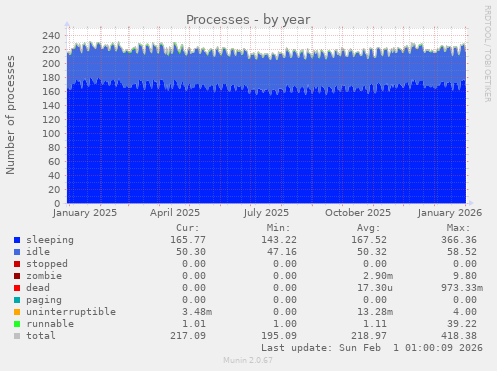Click the 'Processes - by year' title

pos(248,20)
